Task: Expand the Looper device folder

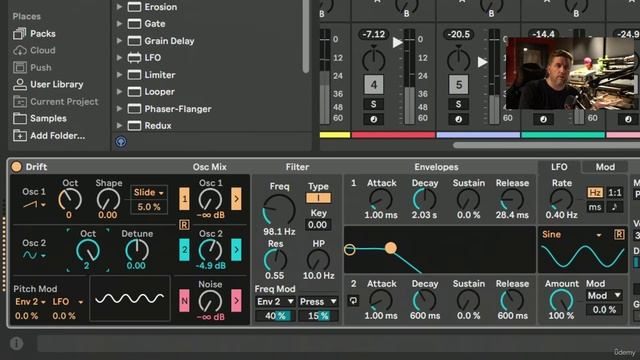Action: pyautogui.click(x=119, y=91)
